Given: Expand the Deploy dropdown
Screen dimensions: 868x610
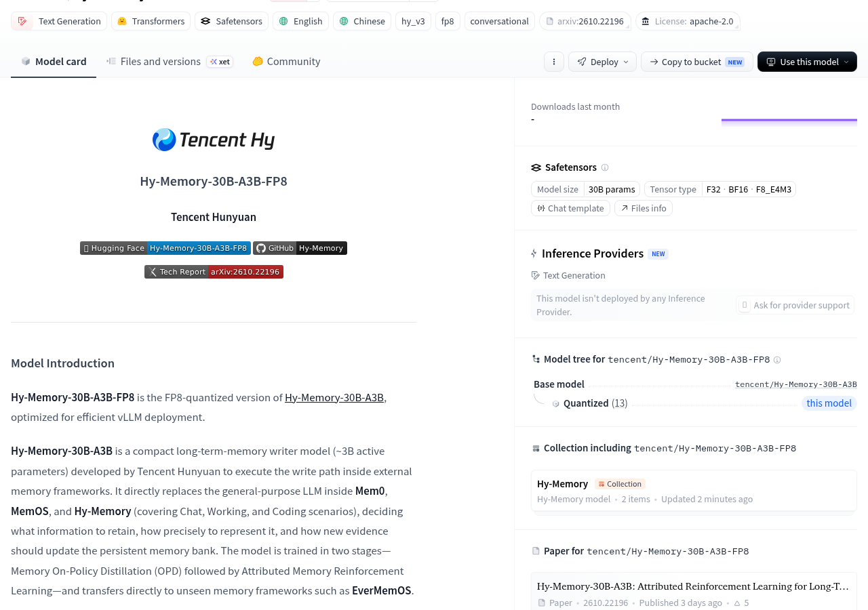Looking at the screenshot, I should tap(602, 62).
